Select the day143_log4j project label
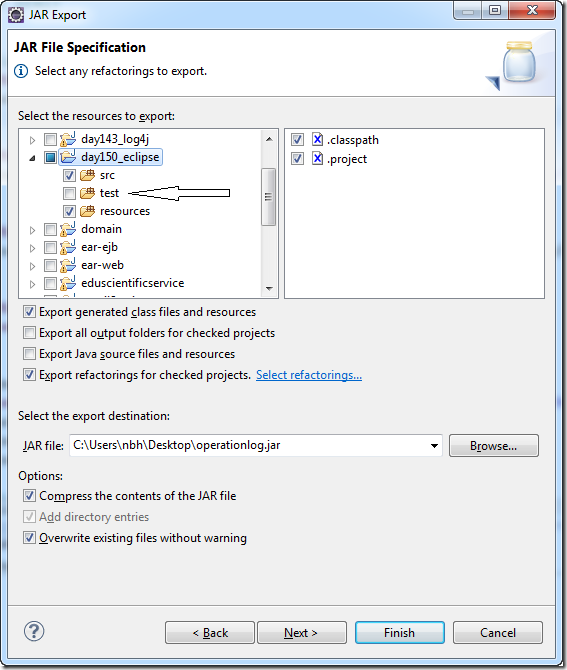This screenshot has width=567, height=670. pyautogui.click(x=115, y=139)
